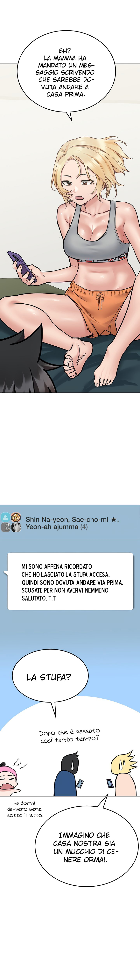Click the gray group photo avatar
This screenshot has height=980, width=140.
(6, 527)
